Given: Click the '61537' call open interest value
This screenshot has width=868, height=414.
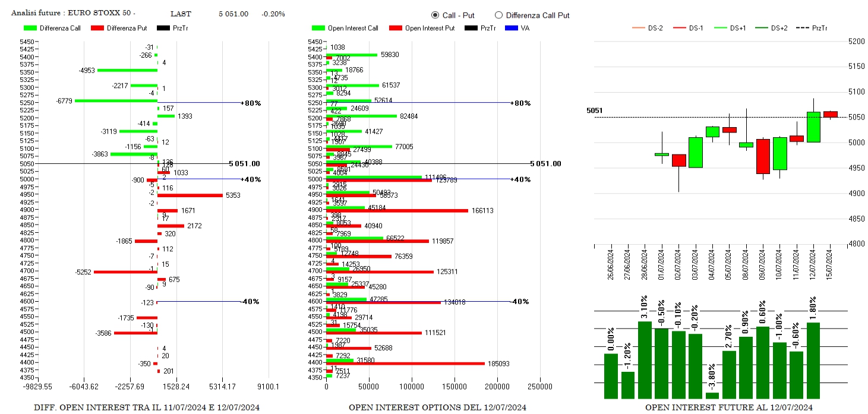Looking at the screenshot, I should click(391, 86).
